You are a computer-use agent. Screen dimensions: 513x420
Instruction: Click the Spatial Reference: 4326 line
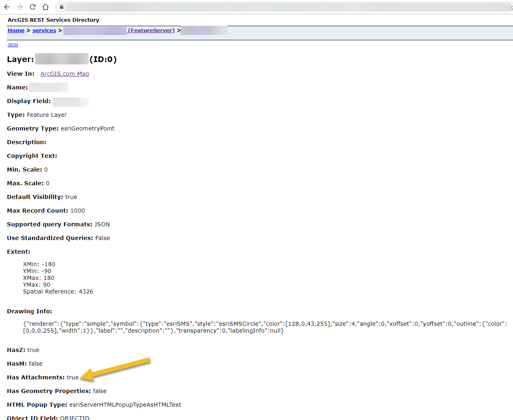(58, 292)
